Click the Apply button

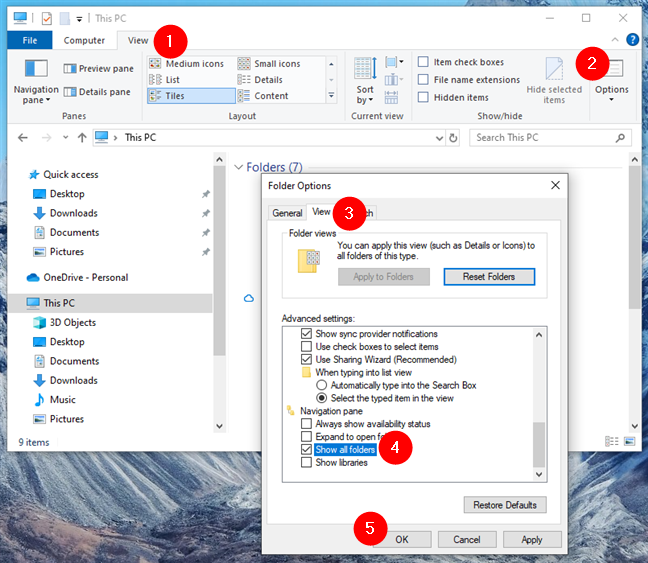532,539
